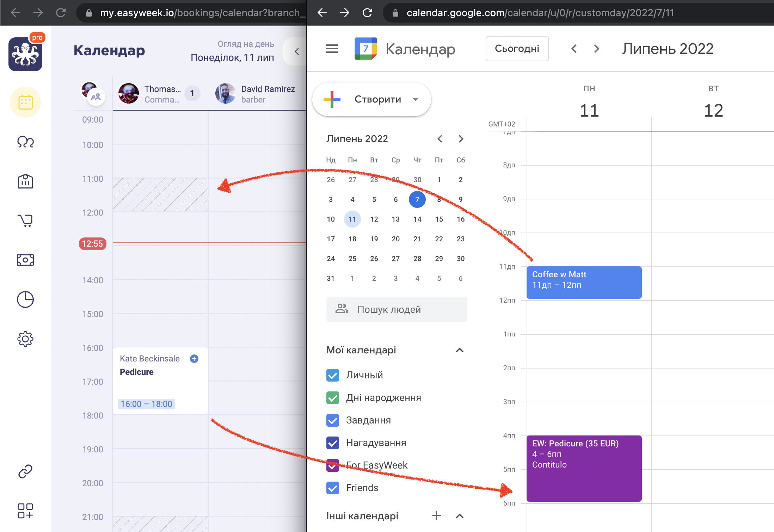Click the 16:00 – 18:00 time label

(x=146, y=404)
